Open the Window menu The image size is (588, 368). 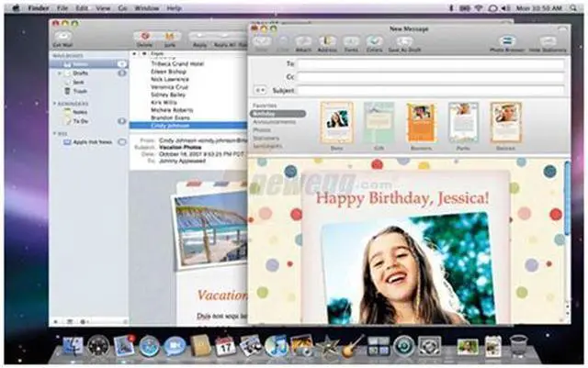[147, 8]
